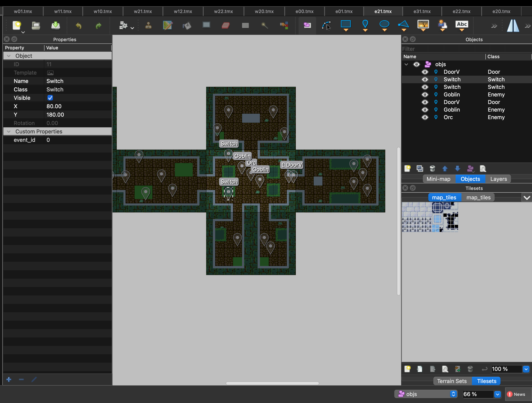
Task: Raise the selected object with the up arrow
Action: [445, 169]
